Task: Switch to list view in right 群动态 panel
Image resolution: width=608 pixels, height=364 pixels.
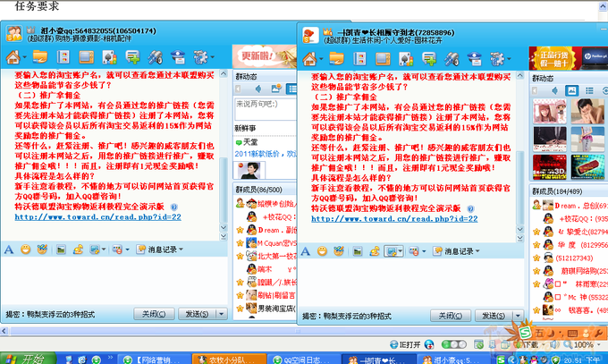Action: [589, 90]
